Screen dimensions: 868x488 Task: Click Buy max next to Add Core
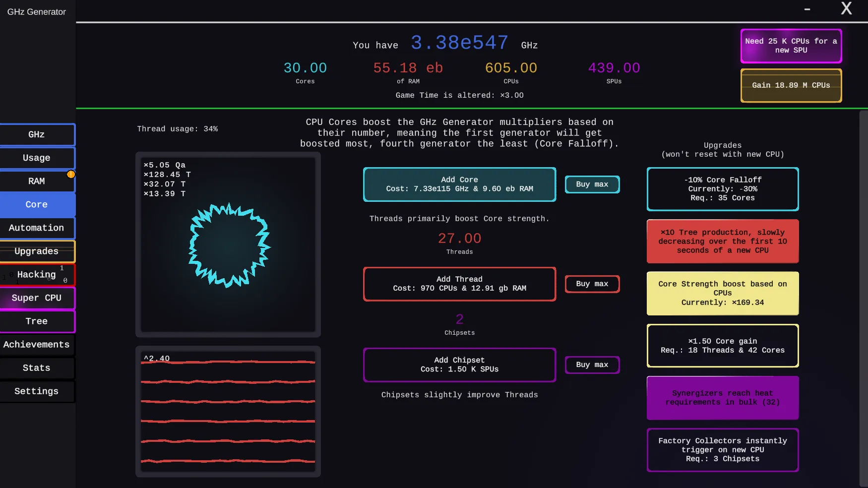[x=592, y=184]
